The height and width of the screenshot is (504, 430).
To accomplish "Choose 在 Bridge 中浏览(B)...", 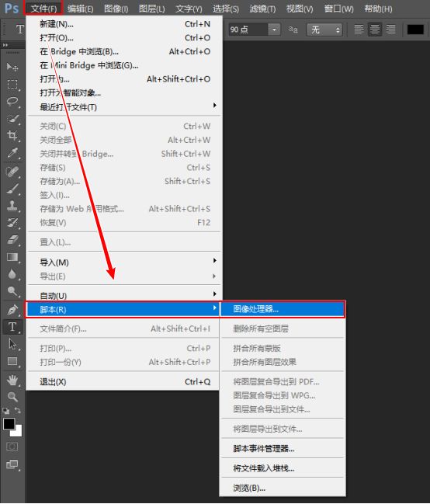I will (123, 51).
